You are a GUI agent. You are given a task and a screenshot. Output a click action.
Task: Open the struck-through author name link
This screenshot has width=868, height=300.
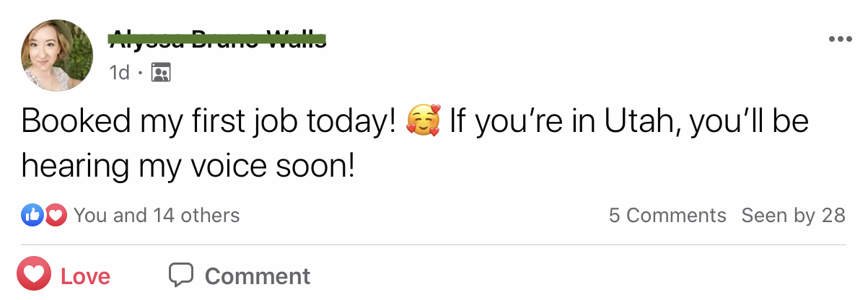217,40
